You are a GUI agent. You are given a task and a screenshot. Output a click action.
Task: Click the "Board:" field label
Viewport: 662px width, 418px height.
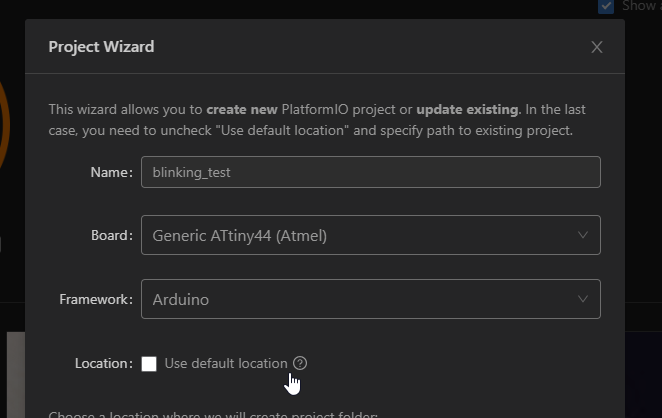(111, 236)
